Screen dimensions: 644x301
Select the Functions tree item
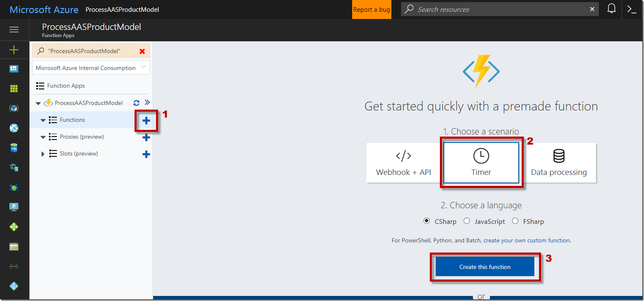72,120
